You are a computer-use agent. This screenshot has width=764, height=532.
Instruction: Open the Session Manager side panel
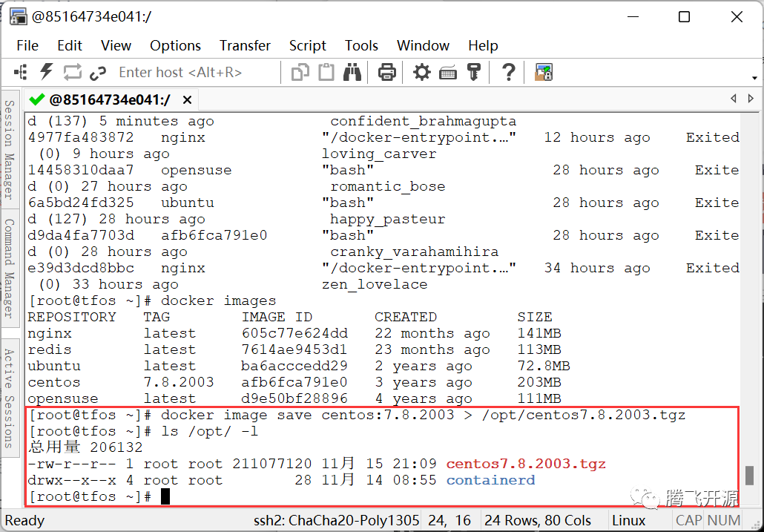click(10, 149)
